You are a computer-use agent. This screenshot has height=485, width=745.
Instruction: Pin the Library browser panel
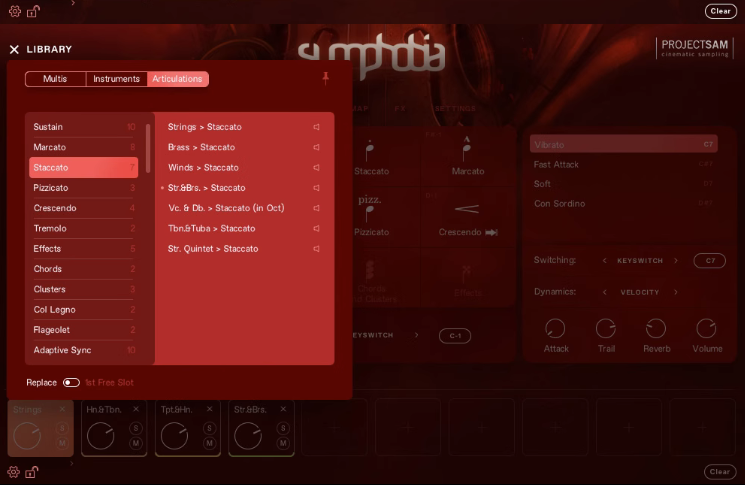click(x=325, y=78)
